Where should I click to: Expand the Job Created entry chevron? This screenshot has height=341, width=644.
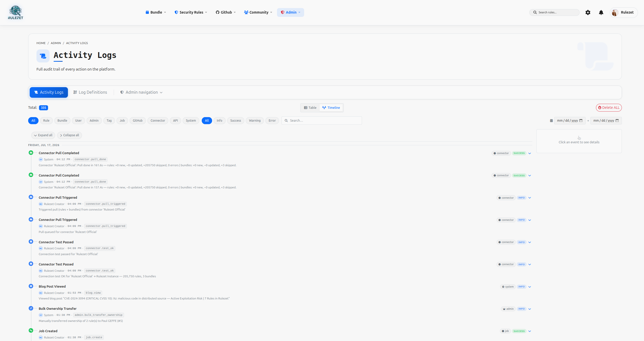tap(530, 331)
